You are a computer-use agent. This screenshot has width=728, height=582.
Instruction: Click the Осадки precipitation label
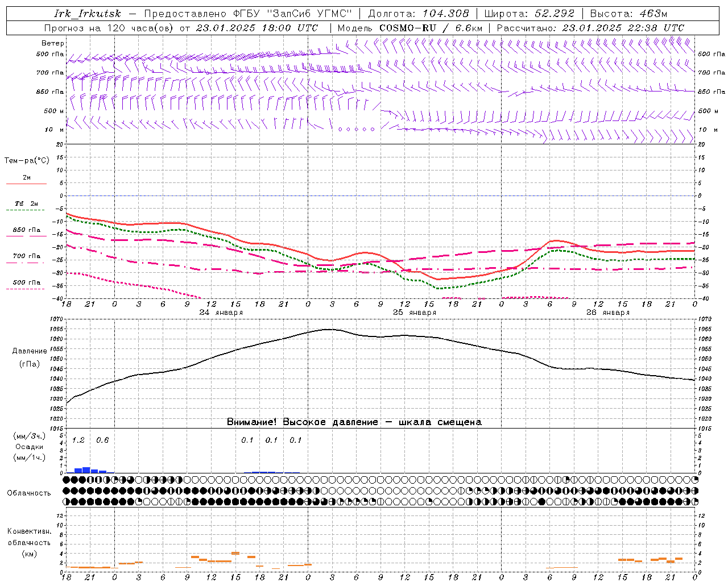pos(29,447)
